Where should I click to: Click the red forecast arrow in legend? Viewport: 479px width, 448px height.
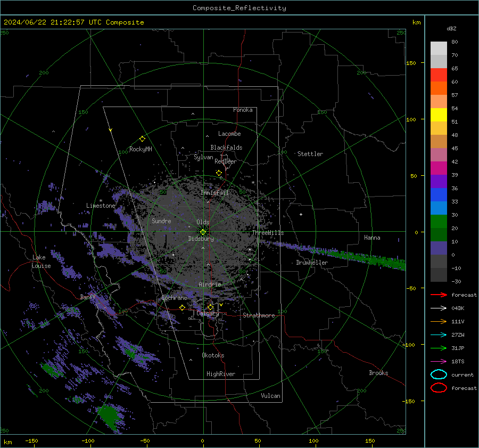(439, 295)
